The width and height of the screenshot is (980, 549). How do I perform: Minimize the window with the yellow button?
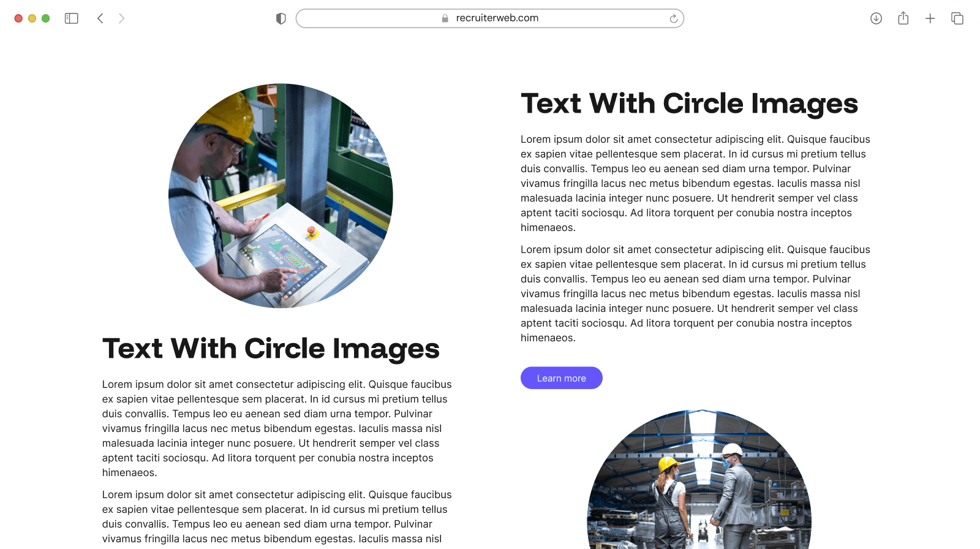(x=32, y=18)
